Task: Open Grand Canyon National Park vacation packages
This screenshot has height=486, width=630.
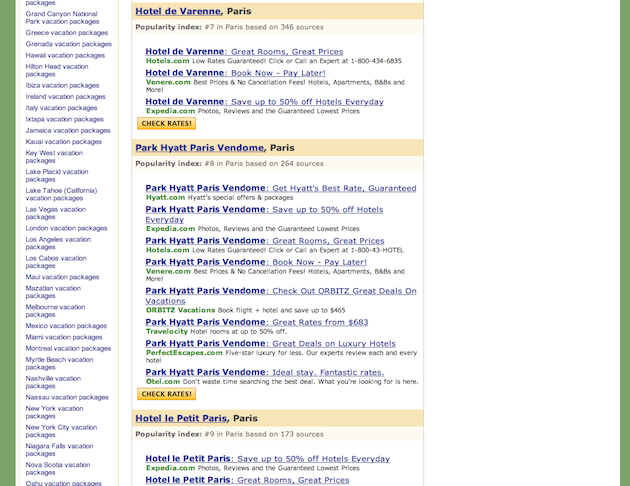Action: click(x=62, y=18)
